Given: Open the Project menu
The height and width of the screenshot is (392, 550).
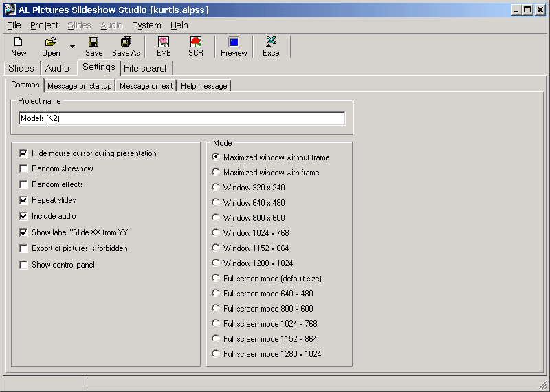Looking at the screenshot, I should click(44, 25).
